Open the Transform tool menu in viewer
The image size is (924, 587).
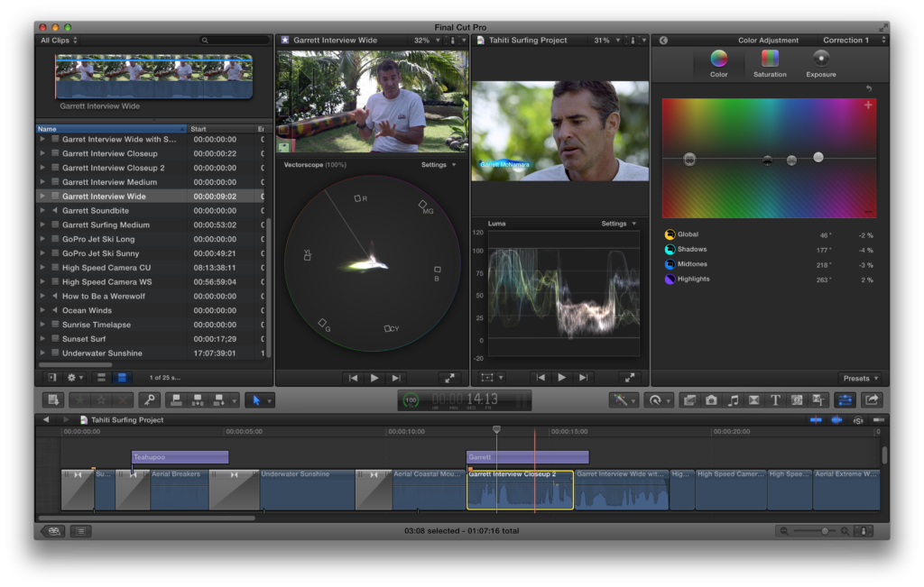(491, 378)
